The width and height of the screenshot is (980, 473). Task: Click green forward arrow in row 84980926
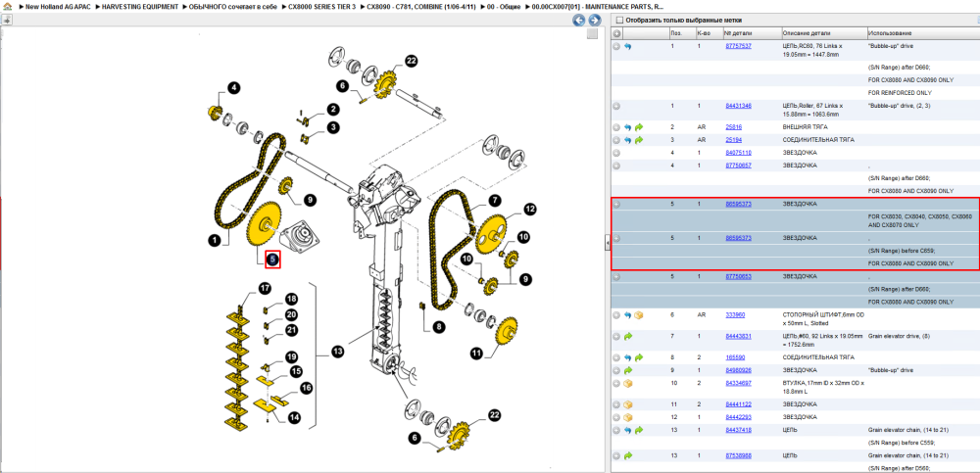pos(628,370)
